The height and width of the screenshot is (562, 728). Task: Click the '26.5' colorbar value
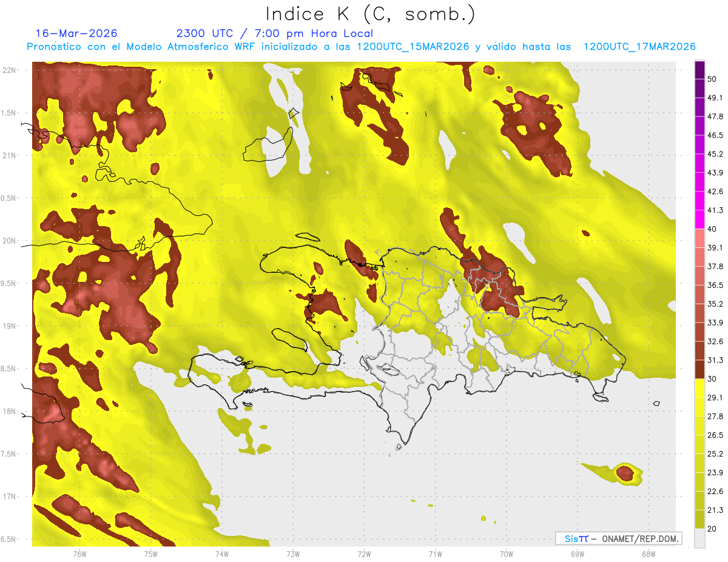(x=715, y=435)
